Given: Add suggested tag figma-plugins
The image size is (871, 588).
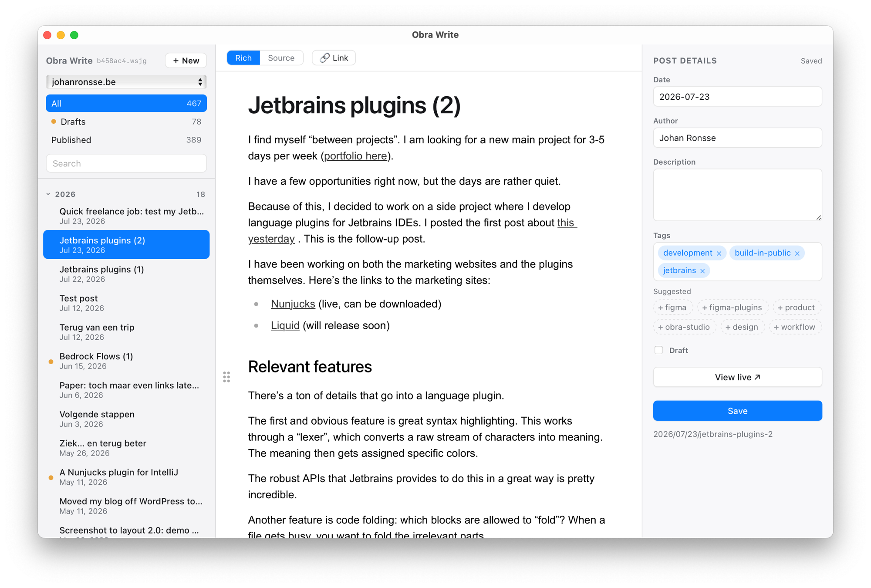Looking at the screenshot, I should [x=732, y=308].
